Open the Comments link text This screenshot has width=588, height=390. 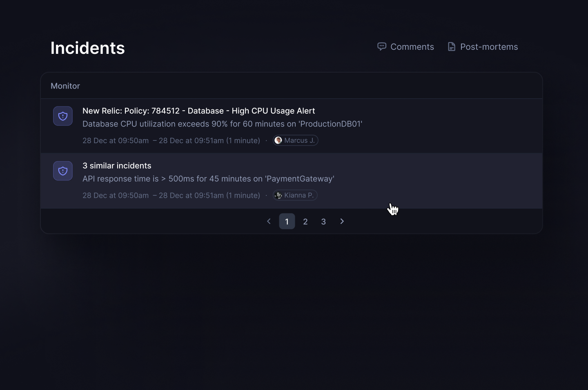[x=412, y=47]
